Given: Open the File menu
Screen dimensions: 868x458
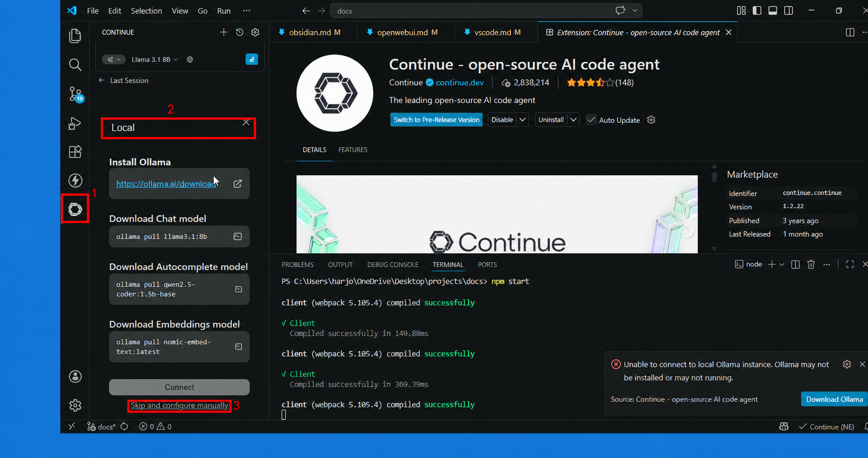Looking at the screenshot, I should (x=93, y=11).
